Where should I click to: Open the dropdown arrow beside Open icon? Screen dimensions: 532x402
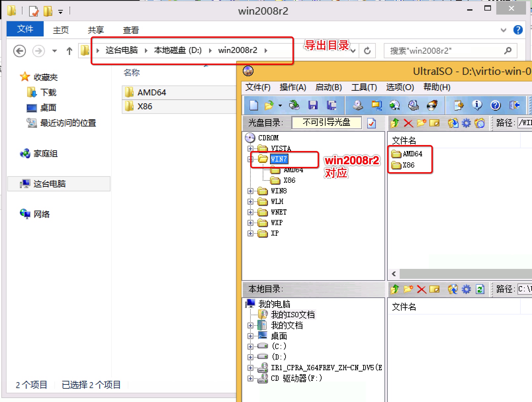(280, 106)
